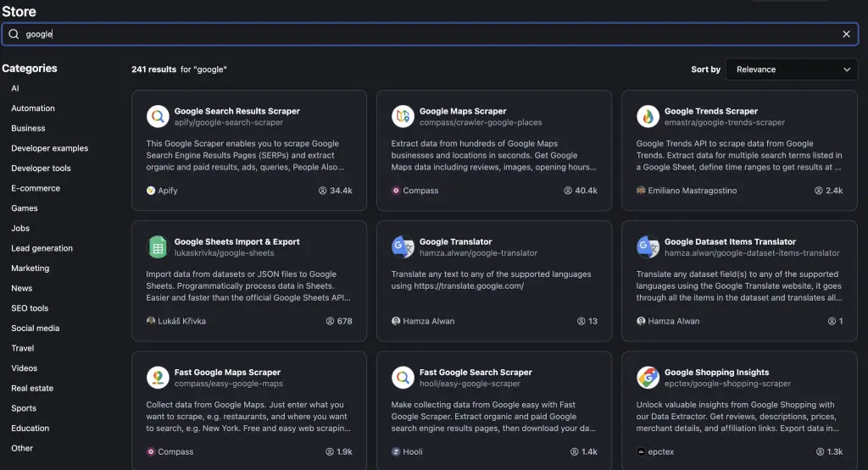This screenshot has width=868, height=470.
Task: Click the Google Shopping Insights logo icon
Action: coord(648,377)
